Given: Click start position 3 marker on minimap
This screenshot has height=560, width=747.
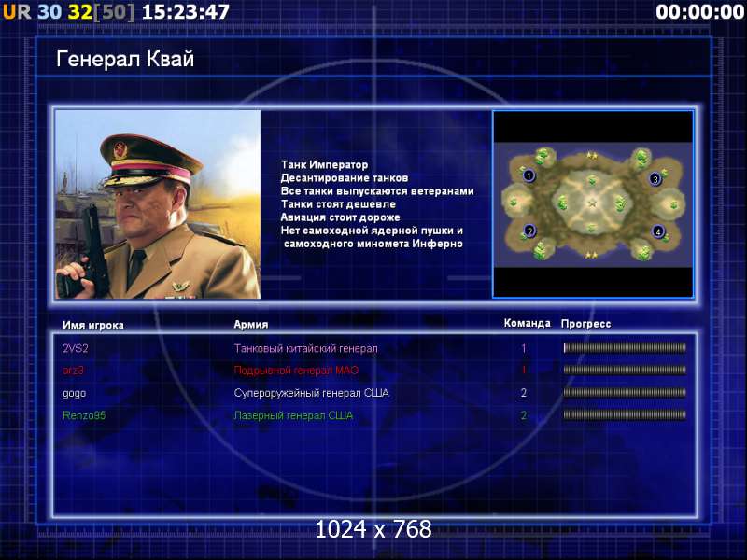Looking at the screenshot, I should pyautogui.click(x=655, y=179).
